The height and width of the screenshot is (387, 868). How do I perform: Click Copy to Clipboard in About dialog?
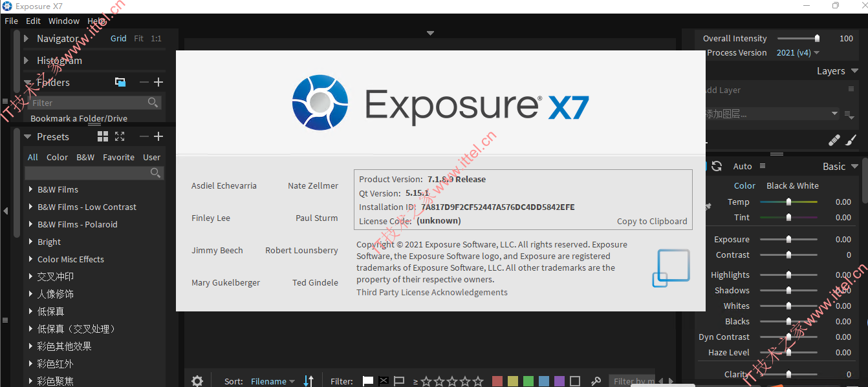coord(652,221)
